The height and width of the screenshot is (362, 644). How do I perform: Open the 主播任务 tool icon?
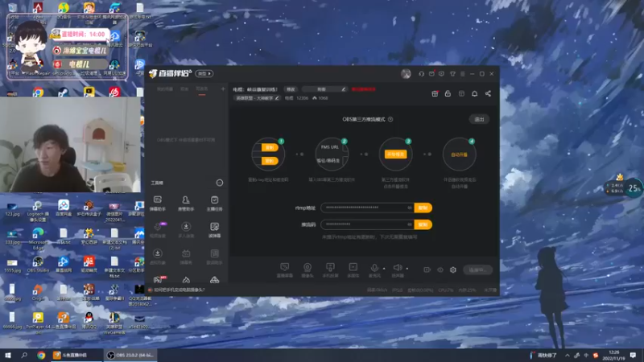214,204
